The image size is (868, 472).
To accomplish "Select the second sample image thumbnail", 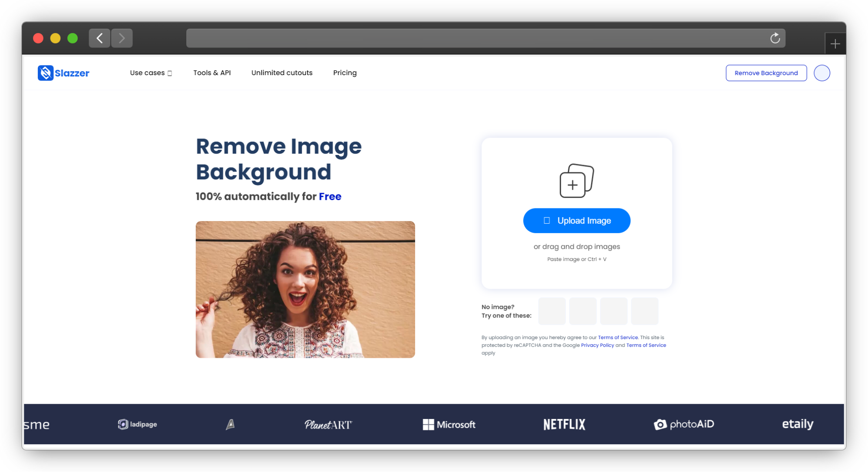I will (583, 311).
